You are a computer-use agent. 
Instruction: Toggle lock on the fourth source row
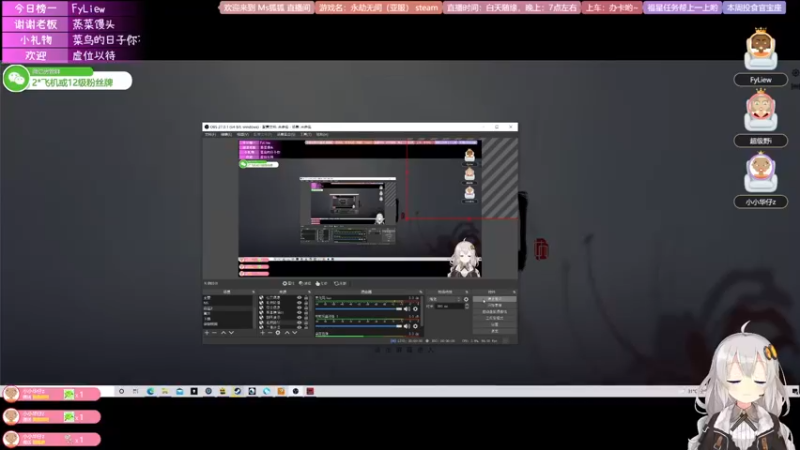pyautogui.click(x=306, y=312)
